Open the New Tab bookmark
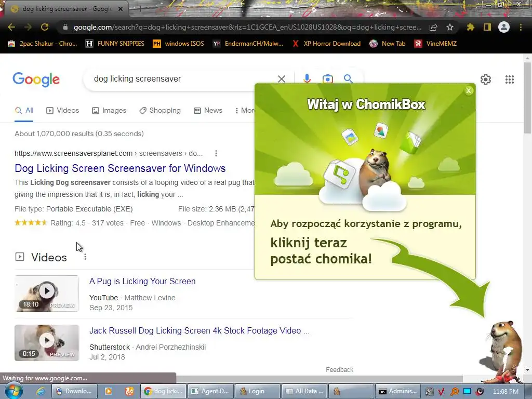 coord(388,44)
